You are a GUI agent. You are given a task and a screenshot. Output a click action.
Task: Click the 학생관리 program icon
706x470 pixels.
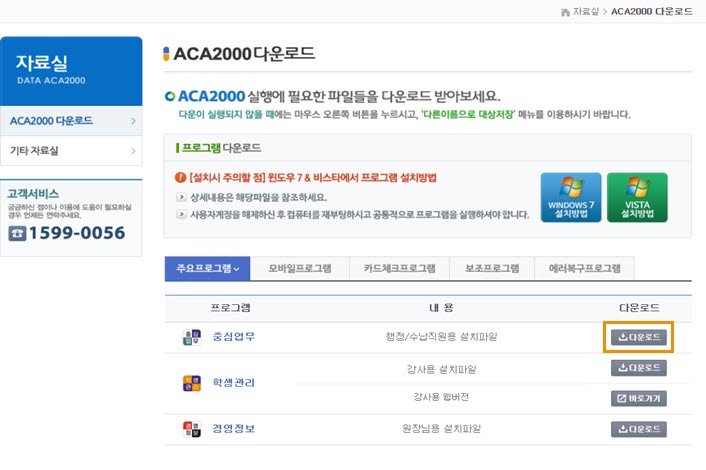pyautogui.click(x=192, y=383)
